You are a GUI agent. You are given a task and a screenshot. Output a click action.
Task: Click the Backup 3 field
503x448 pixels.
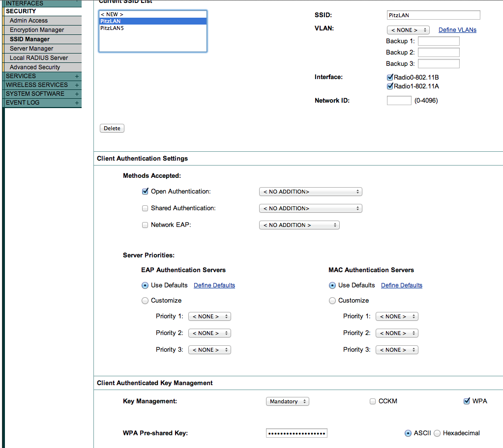click(x=439, y=63)
